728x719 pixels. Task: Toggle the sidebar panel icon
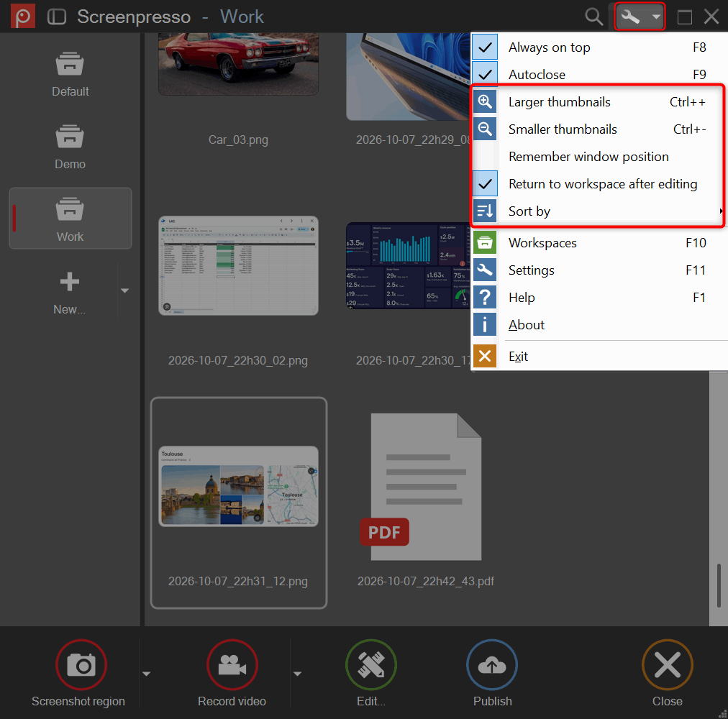coord(57,17)
